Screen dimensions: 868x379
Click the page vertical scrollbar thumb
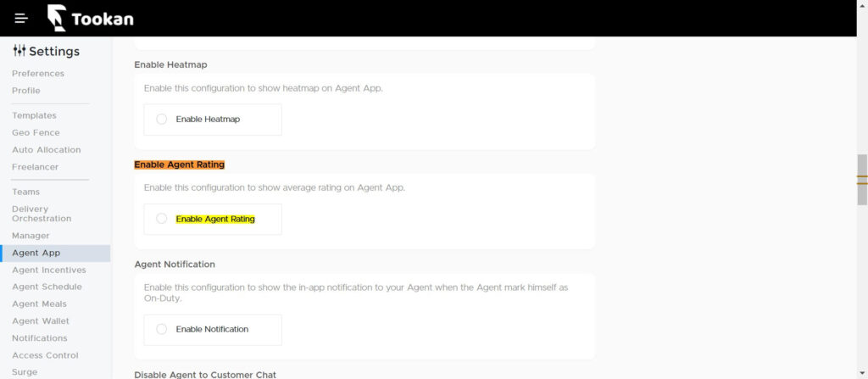coord(862,180)
